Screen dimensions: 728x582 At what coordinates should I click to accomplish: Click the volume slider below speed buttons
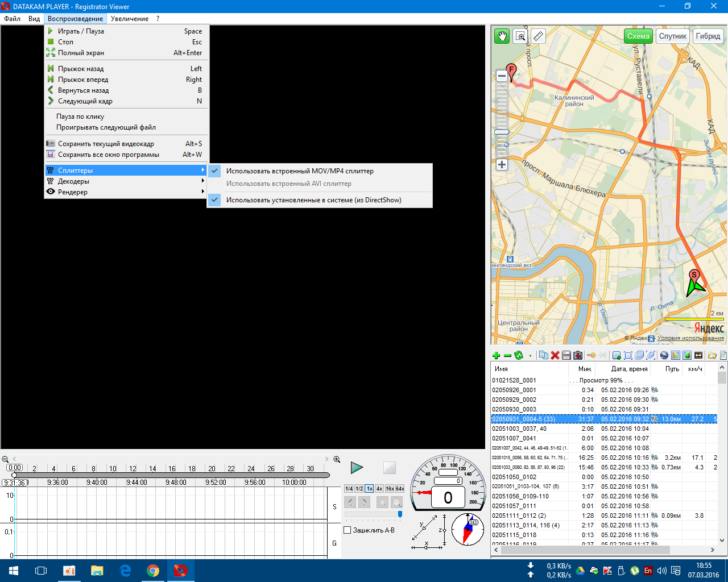click(373, 514)
